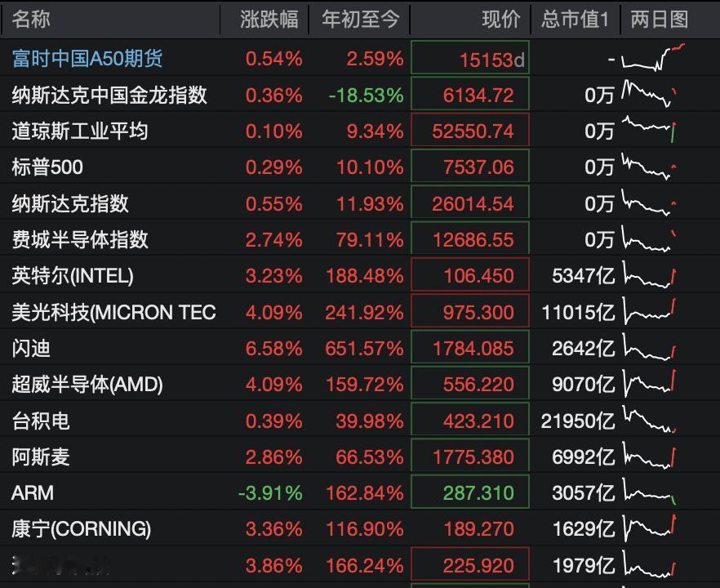The image size is (720, 588).
Task: Open 富时中国A50期货 link
Action: click(87, 59)
